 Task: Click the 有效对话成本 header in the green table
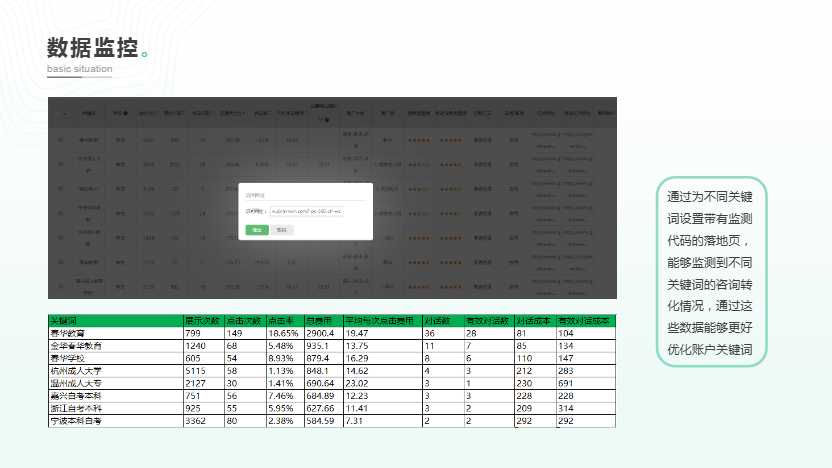[584, 320]
